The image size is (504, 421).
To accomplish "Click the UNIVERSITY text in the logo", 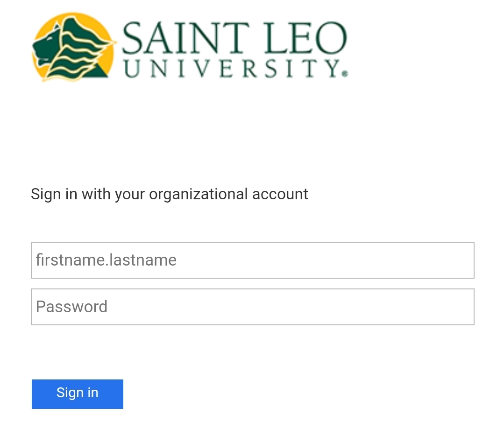I will tap(233, 68).
